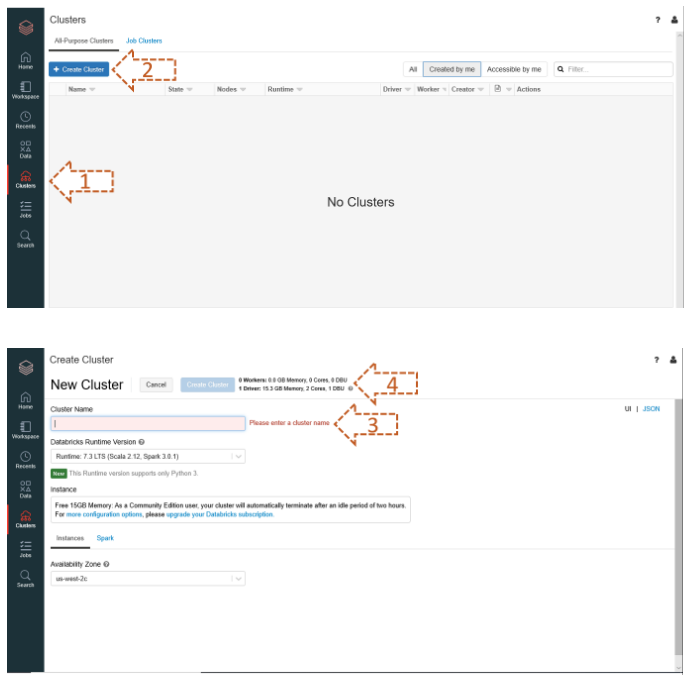Open Workspace in the Create Cluster sidebar

26,430
